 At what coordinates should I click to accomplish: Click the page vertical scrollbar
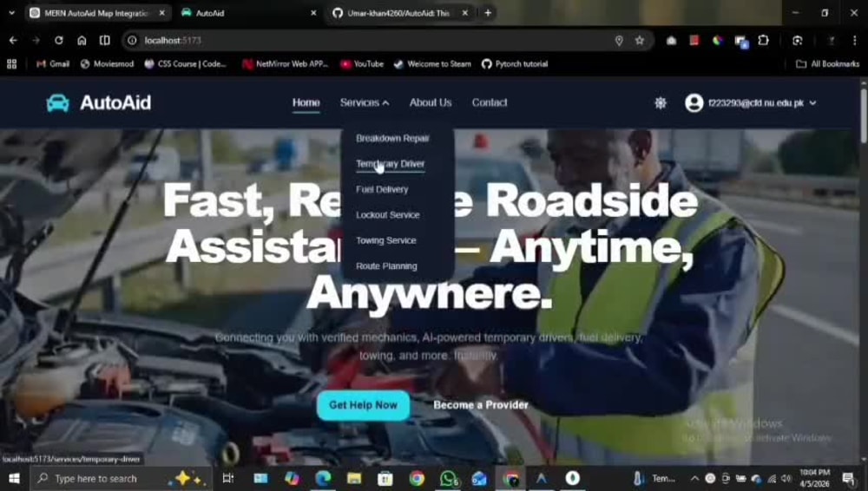click(x=864, y=115)
